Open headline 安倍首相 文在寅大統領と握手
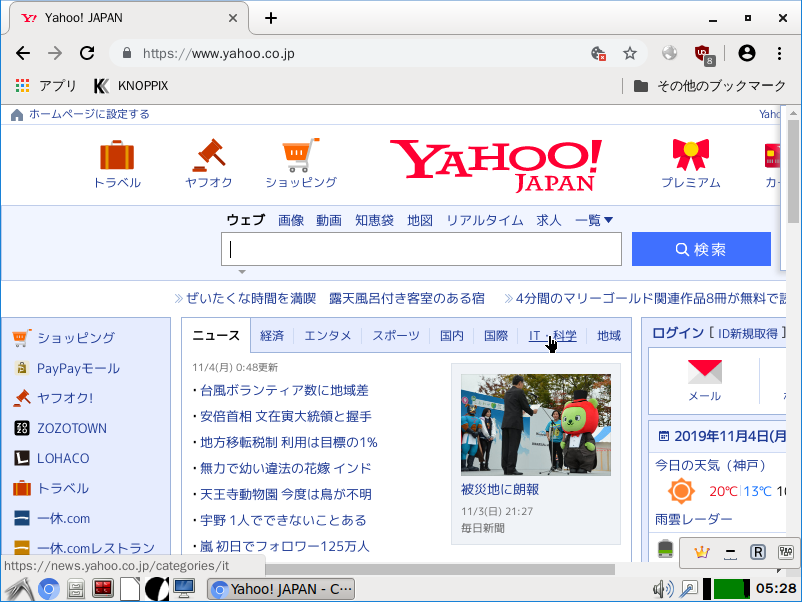Image resolution: width=802 pixels, height=602 pixels. click(x=285, y=417)
